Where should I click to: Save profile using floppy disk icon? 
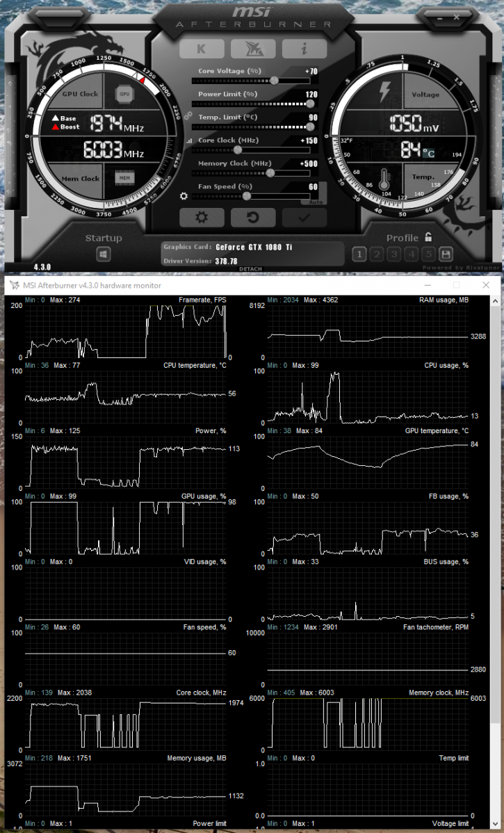[446, 254]
